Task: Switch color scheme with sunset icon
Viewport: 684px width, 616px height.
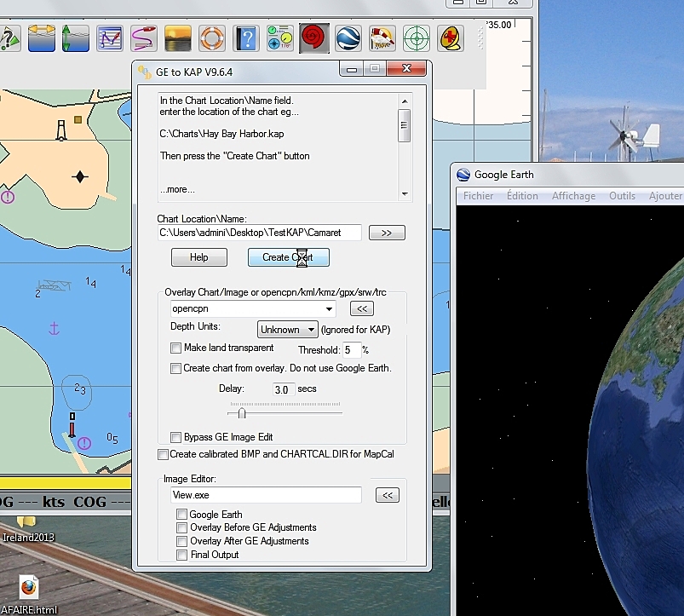Action: coord(177,38)
